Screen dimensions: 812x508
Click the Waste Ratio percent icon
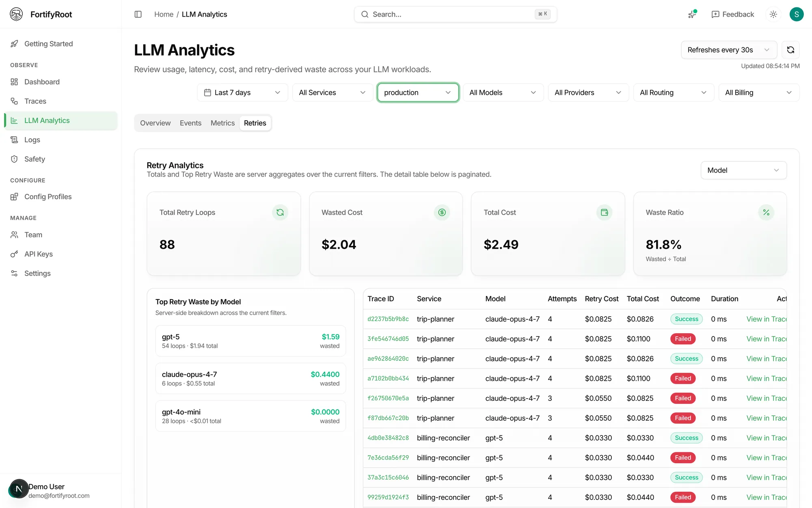(x=766, y=213)
